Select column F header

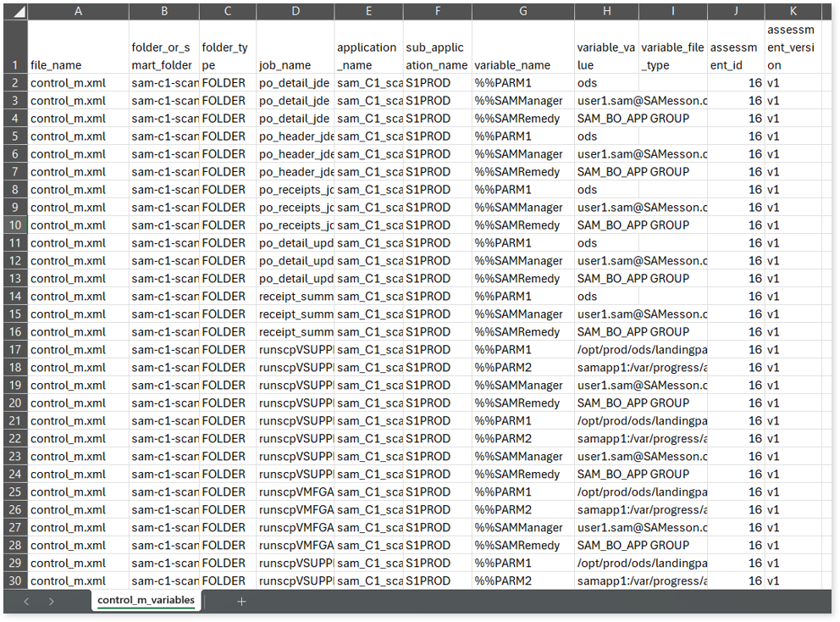[438, 11]
